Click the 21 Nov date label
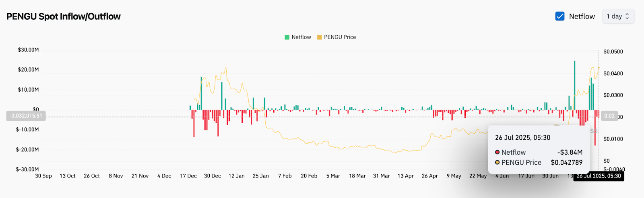Viewport: 644px width, 198px height. 140,176
